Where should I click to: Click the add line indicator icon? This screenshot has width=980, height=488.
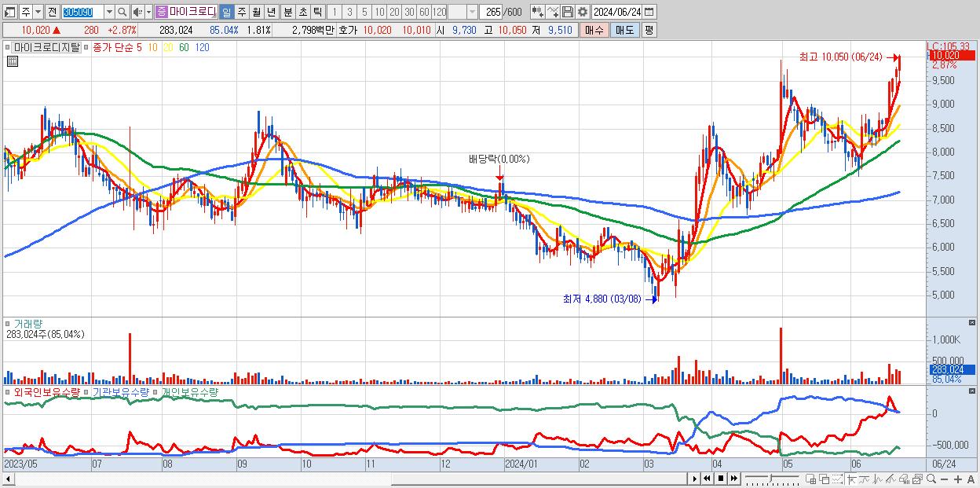point(552,12)
